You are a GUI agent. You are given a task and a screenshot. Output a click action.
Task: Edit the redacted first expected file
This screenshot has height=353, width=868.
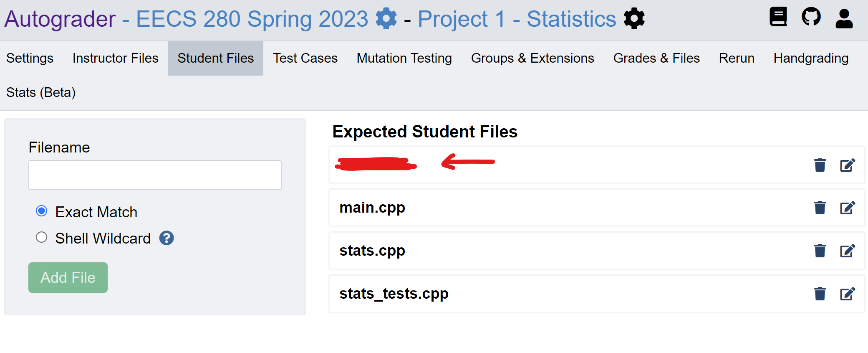click(x=847, y=165)
